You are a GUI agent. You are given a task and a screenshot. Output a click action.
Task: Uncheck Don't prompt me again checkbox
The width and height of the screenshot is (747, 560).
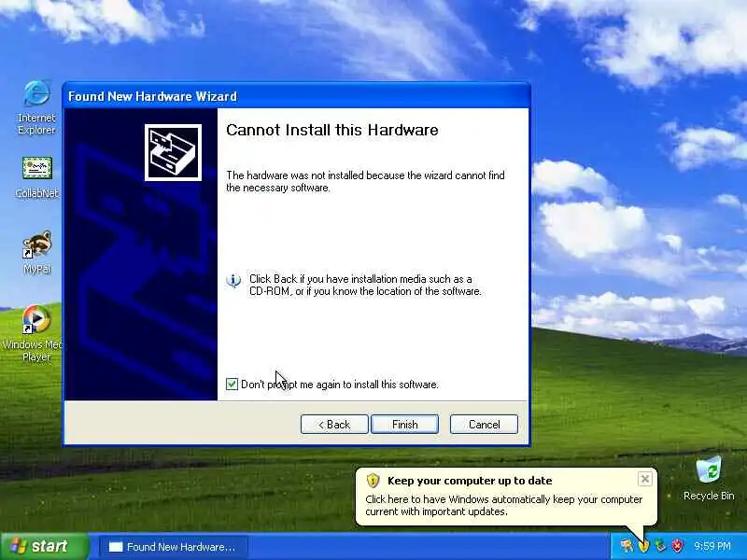tap(232, 384)
